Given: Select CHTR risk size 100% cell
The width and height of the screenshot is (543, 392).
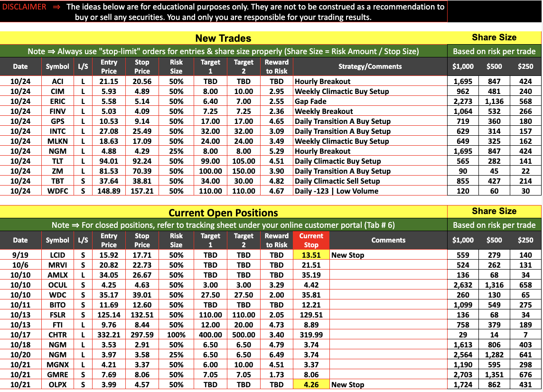Looking at the screenshot, I should tap(176, 335).
